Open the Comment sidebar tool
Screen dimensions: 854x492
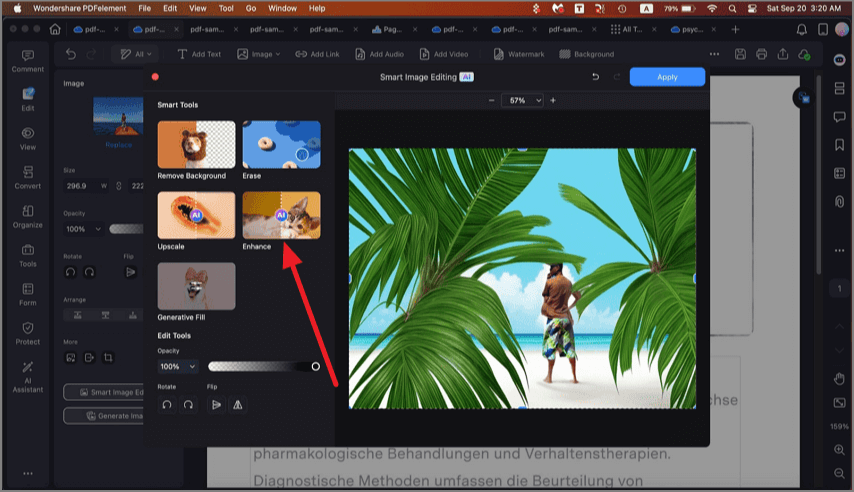pyautogui.click(x=28, y=61)
